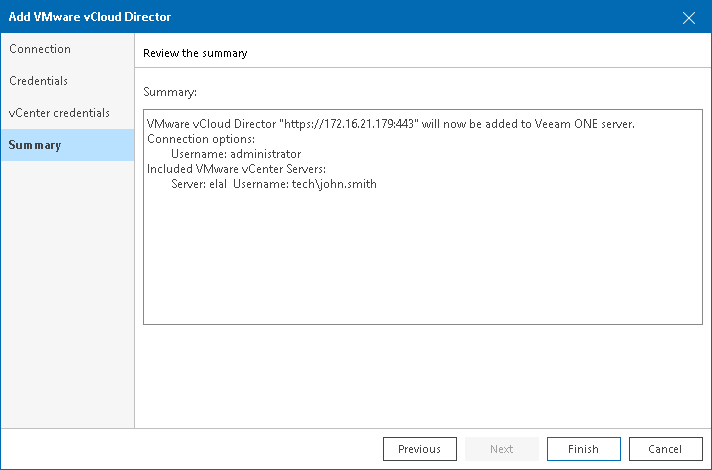Viewport: 712px width, 470px height.
Task: Click the 'Username: administrator' line
Action: tap(236, 154)
